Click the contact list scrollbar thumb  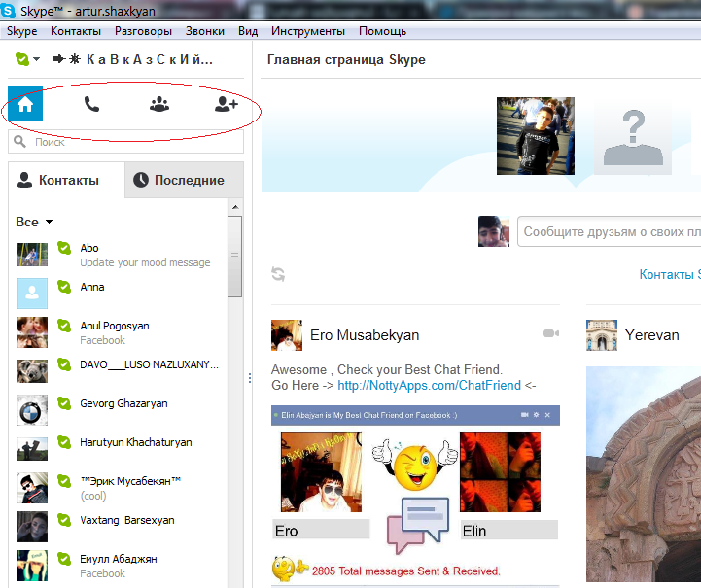coord(234,258)
